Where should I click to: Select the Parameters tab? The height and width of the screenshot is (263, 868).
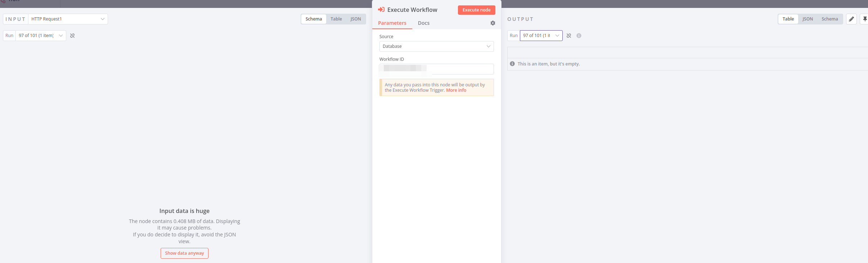coord(392,23)
